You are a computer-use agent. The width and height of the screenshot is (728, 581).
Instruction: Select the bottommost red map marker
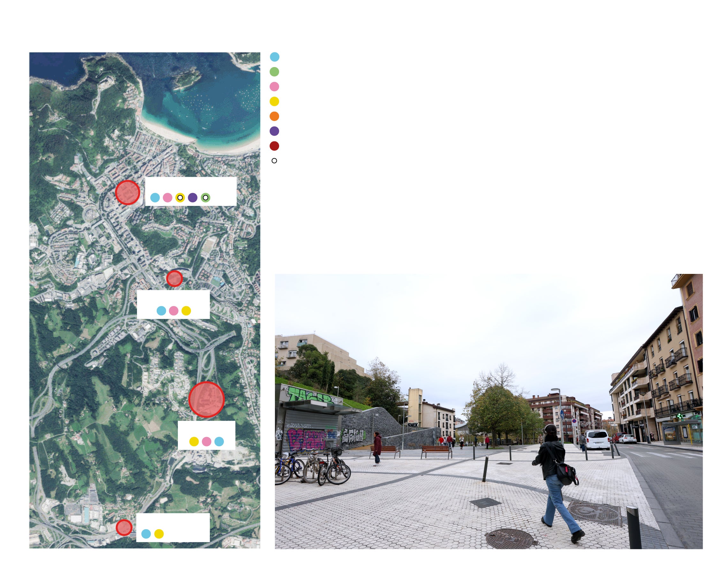click(x=124, y=527)
